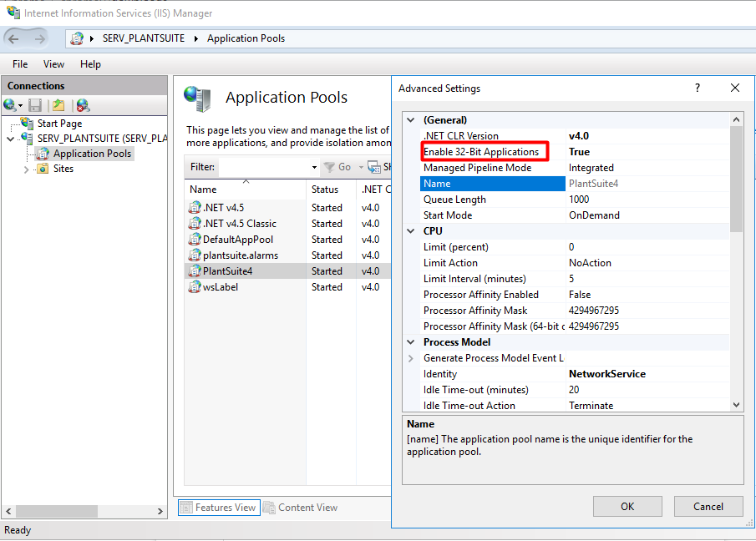
Task: Click the .NET v4.5 Classic pool icon
Action: [x=195, y=224]
